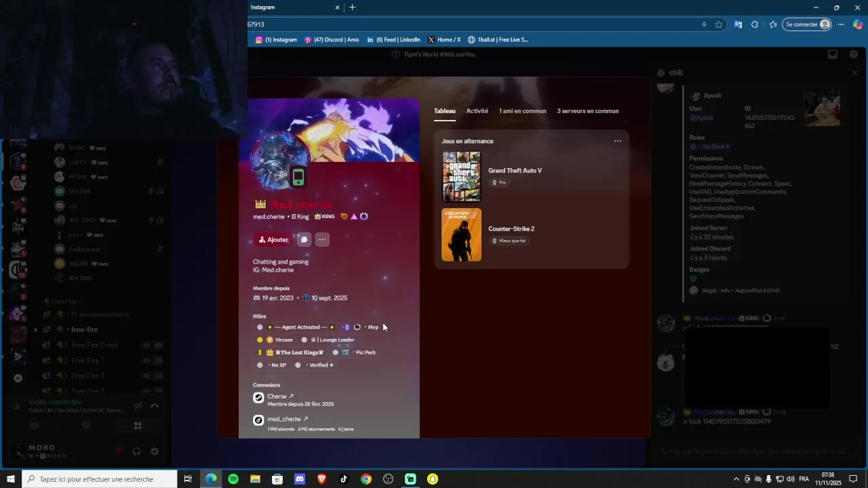Select the Pro tag under GTA V
The image size is (868, 488).
click(499, 182)
